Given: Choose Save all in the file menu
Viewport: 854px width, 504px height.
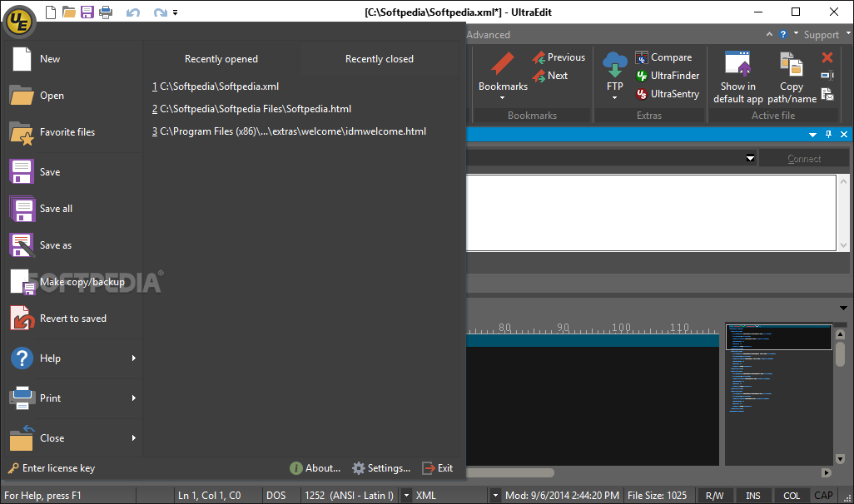Looking at the screenshot, I should point(74,209).
